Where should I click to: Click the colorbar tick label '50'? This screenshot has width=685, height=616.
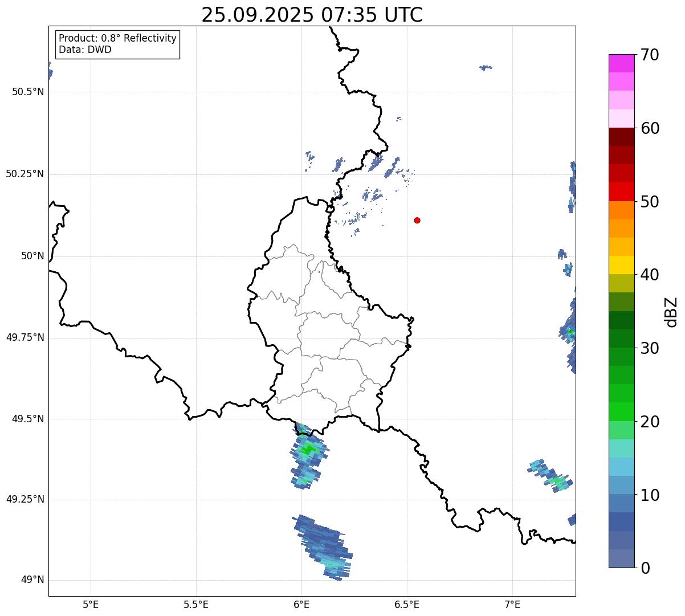[x=650, y=202]
